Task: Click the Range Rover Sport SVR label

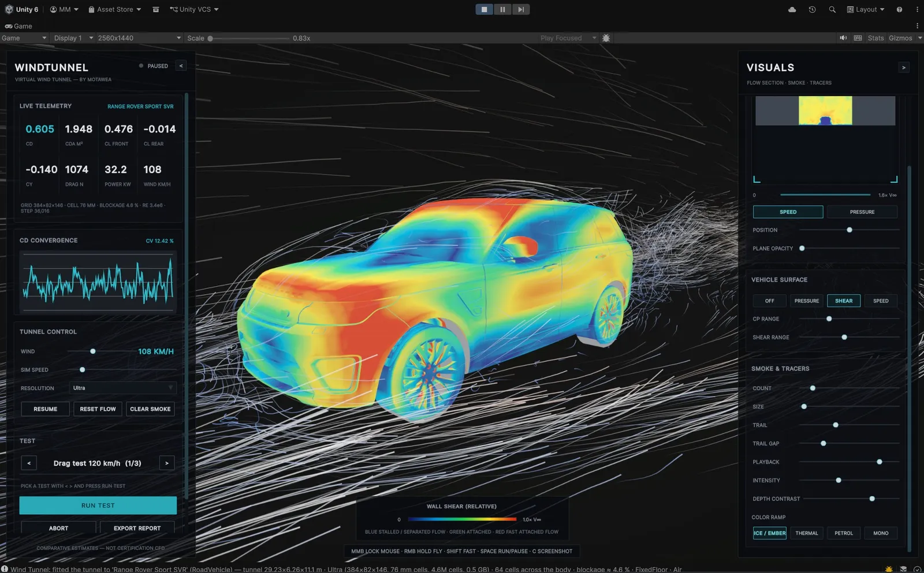Action: [140, 106]
